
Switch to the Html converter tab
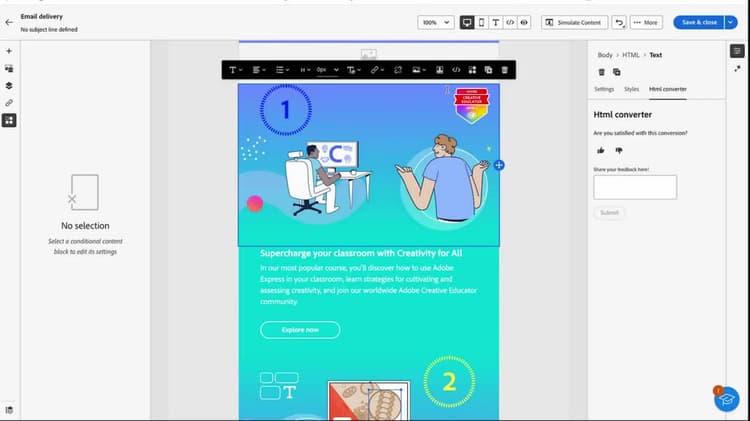[x=667, y=89]
